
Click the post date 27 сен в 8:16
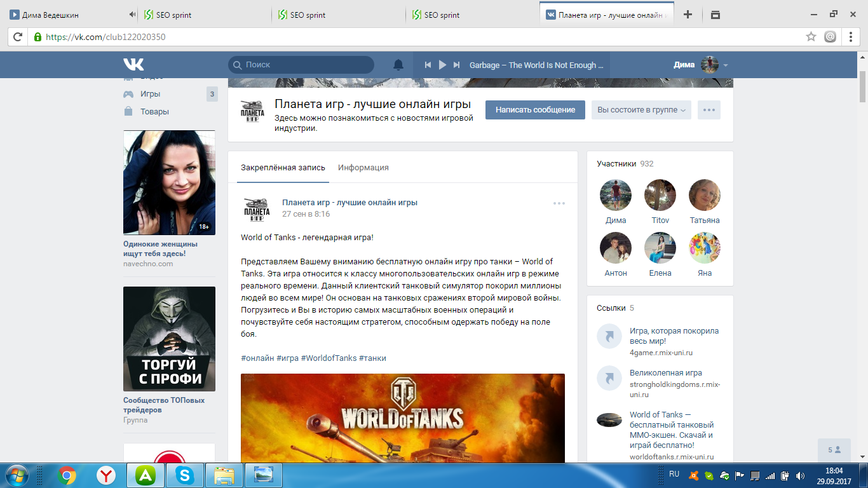click(306, 214)
